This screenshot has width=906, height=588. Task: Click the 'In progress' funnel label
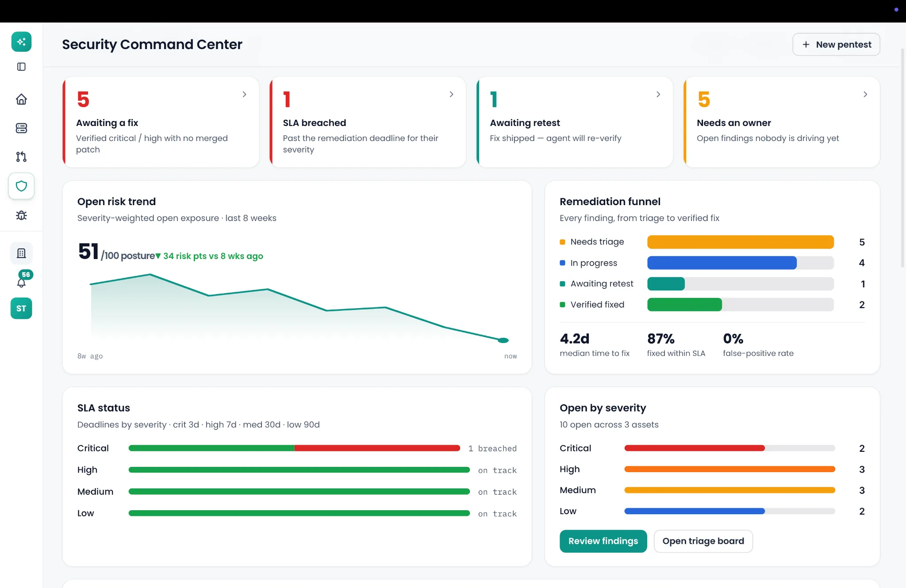click(x=594, y=263)
